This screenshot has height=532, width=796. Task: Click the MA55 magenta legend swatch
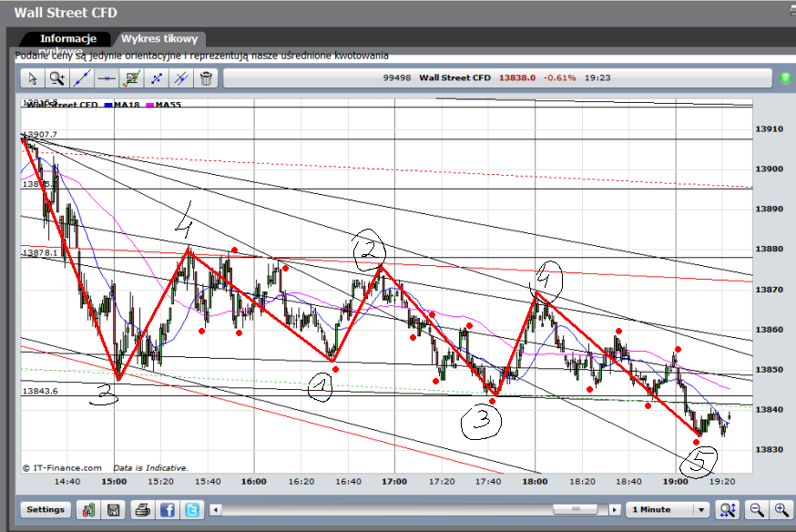point(149,105)
